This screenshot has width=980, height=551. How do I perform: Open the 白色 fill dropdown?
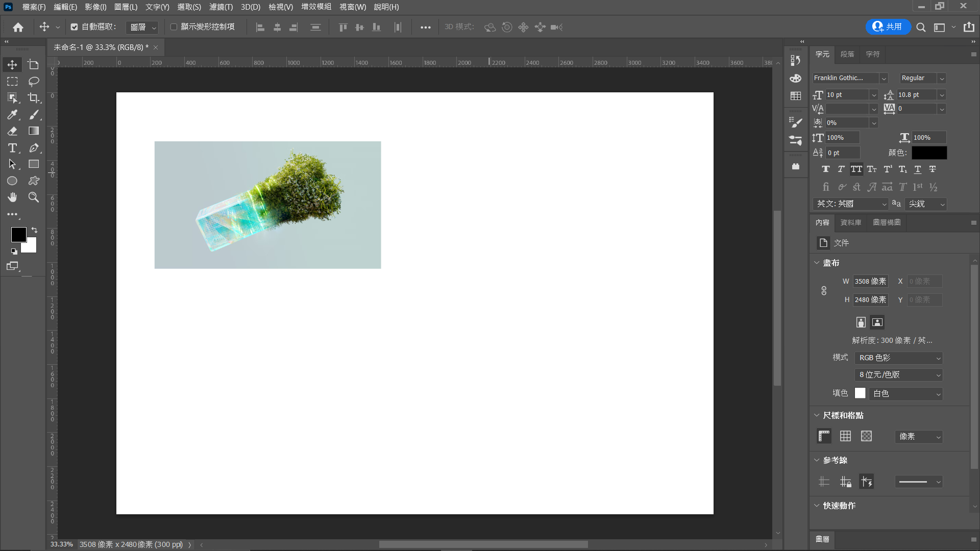click(x=906, y=394)
